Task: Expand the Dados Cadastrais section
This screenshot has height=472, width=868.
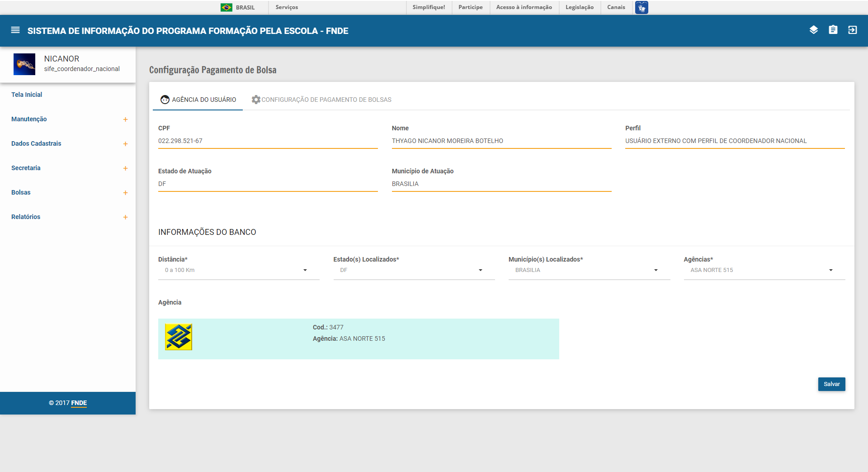Action: (x=125, y=144)
